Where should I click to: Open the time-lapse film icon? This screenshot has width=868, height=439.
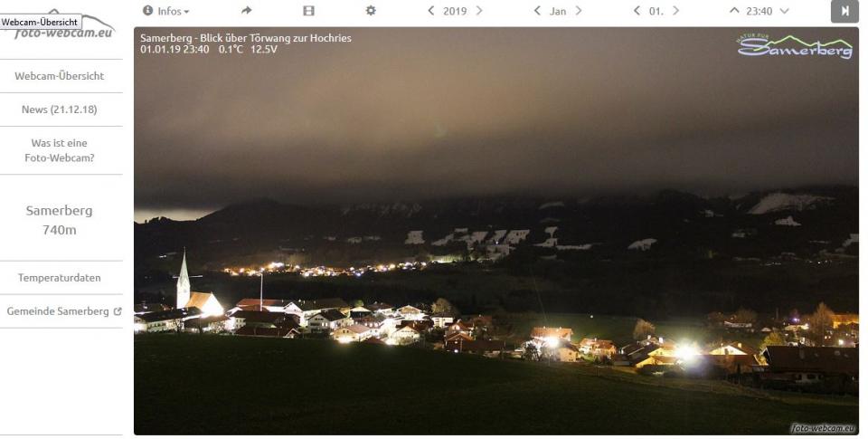(308, 11)
